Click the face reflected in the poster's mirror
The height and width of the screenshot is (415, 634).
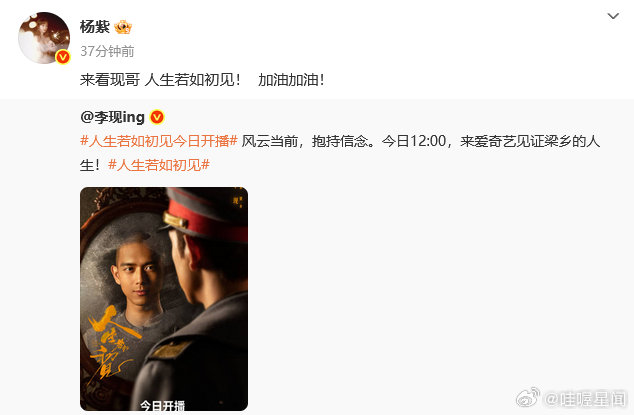coord(137,274)
